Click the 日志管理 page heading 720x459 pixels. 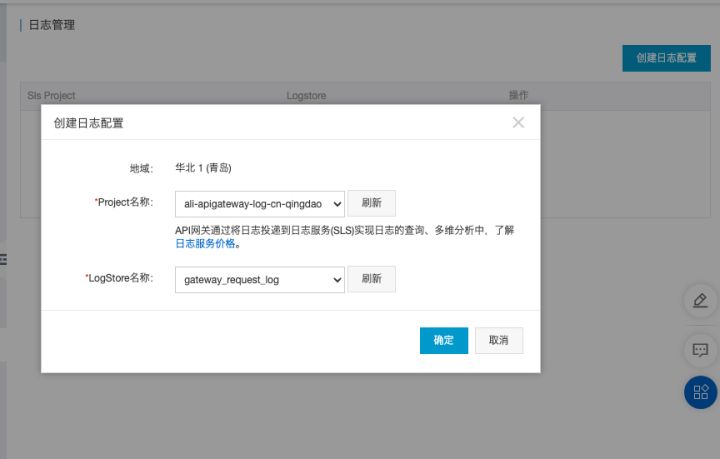[x=51, y=25]
